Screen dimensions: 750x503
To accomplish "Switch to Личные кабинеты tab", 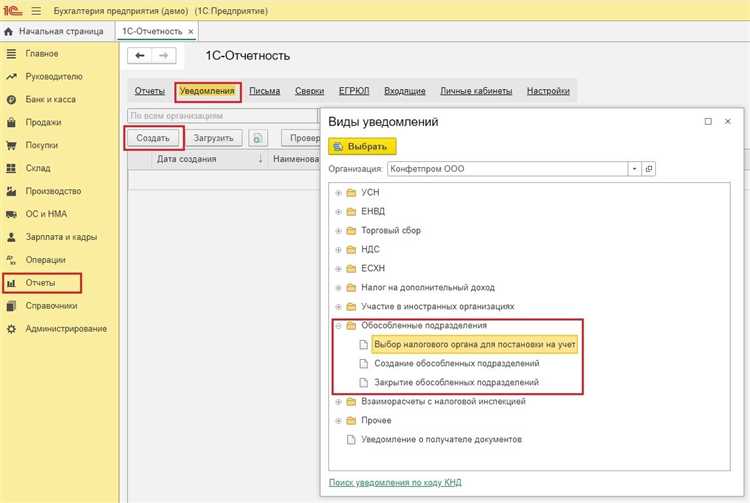I will click(476, 91).
